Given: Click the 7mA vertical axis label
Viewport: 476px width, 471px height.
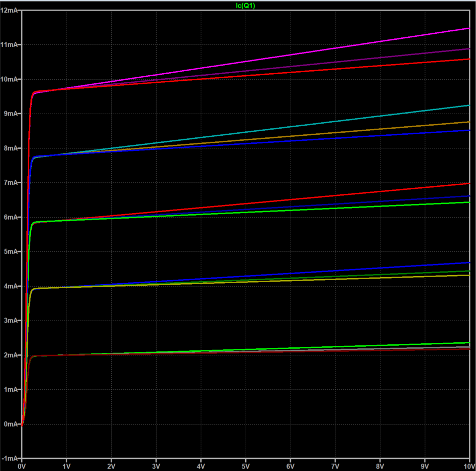Looking at the screenshot, I should point(11,183).
